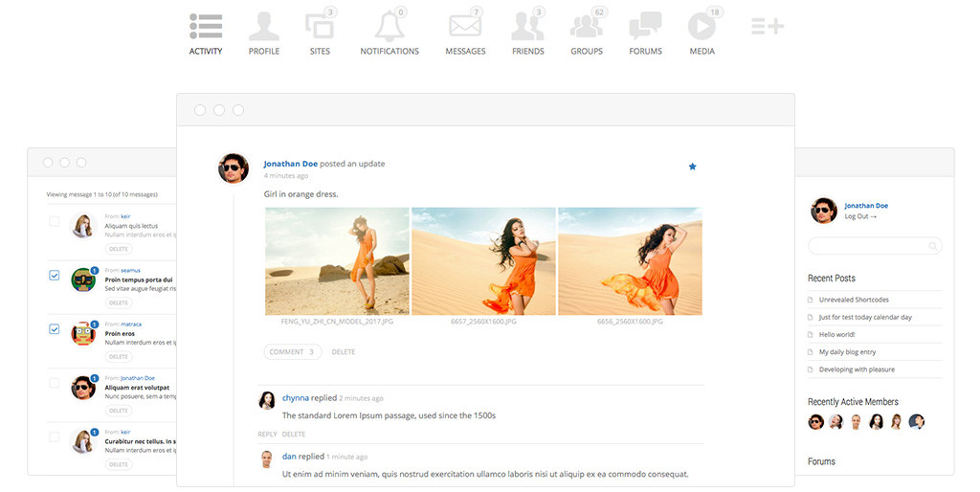Expand the add-more menu icon
980x492 pixels.
point(767,27)
